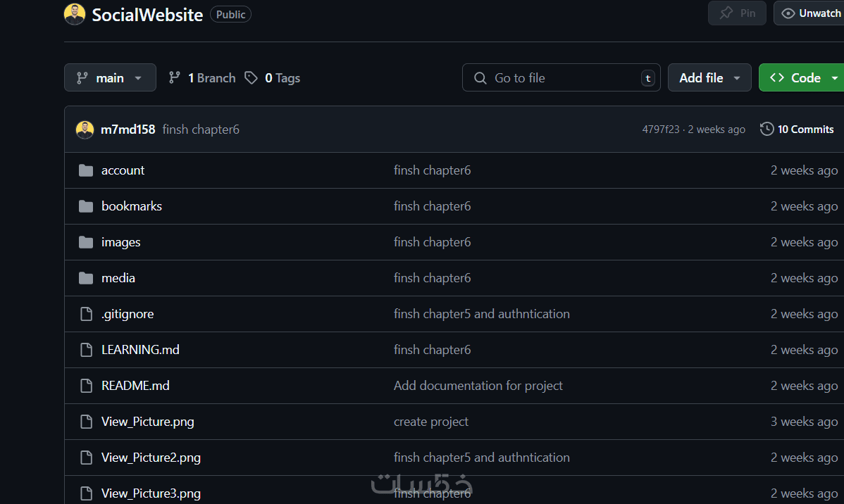
Task: Pin the repository with Pin button
Action: [737, 13]
